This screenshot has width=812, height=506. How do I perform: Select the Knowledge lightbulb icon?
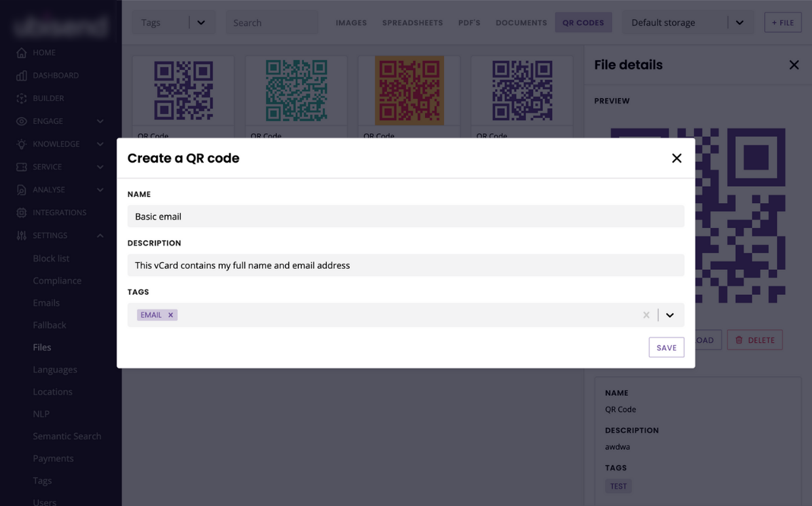tap(22, 144)
